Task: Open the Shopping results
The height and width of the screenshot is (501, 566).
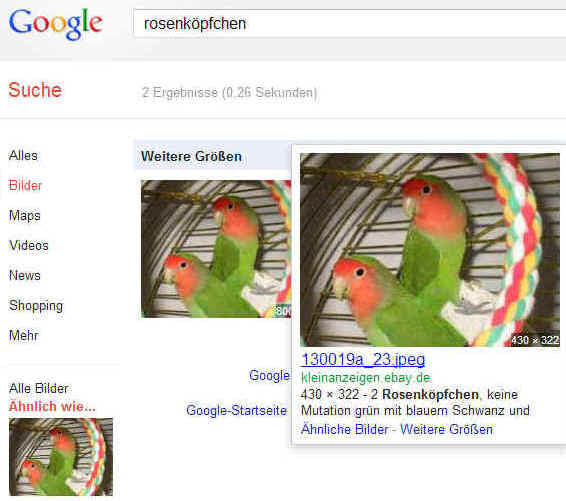Action: [36, 306]
